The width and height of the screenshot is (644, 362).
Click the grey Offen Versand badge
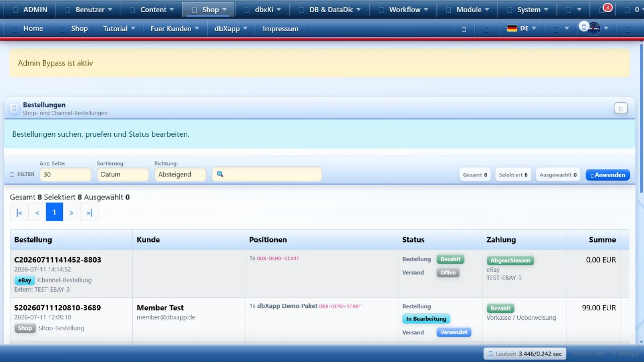coord(448,273)
